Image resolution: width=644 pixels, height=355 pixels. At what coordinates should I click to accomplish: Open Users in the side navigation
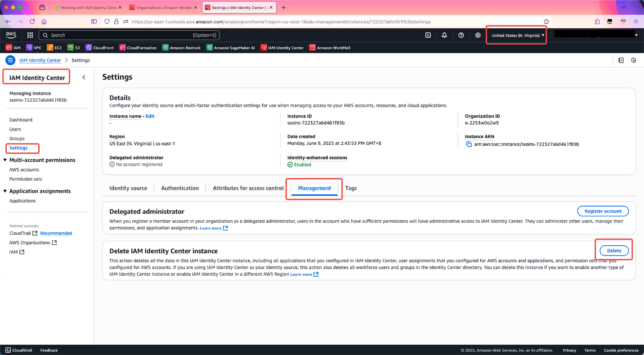[15, 129]
